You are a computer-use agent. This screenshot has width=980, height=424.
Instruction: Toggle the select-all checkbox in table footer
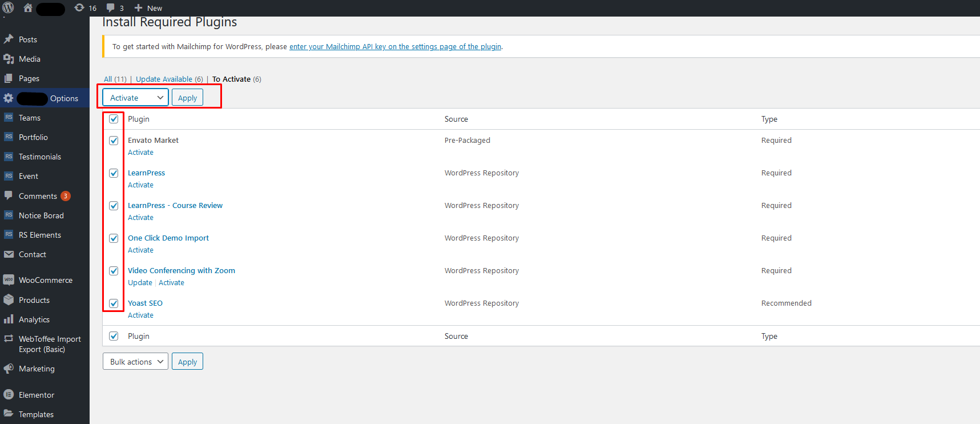click(114, 336)
